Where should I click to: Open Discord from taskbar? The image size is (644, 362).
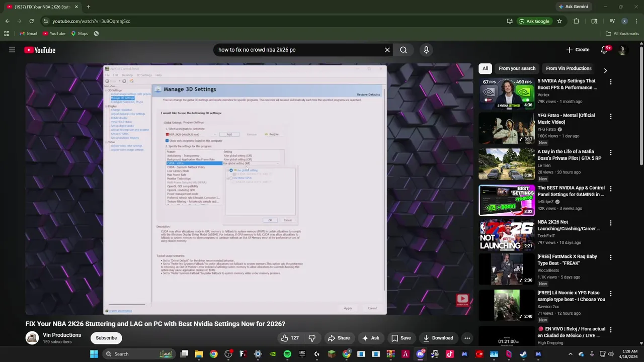[420, 354]
